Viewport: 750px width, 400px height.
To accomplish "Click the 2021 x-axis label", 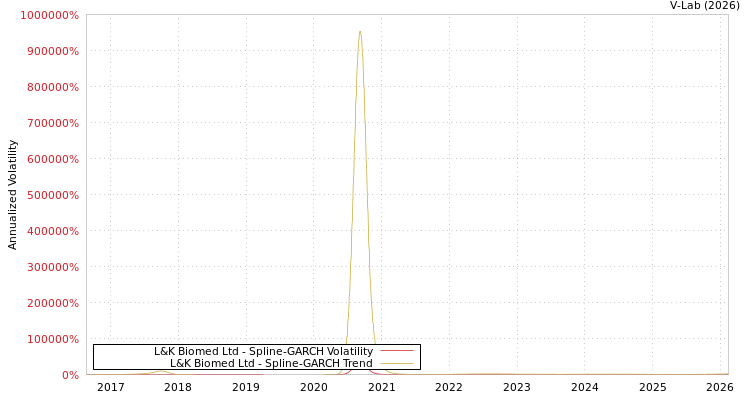I will tap(382, 387).
